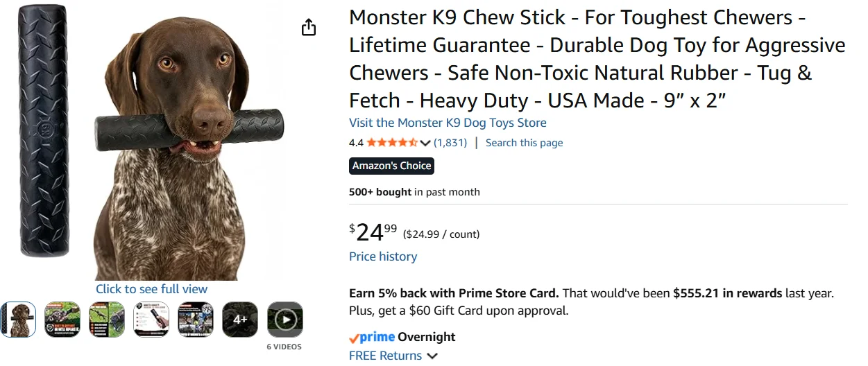Click the star rating icons
The height and width of the screenshot is (366, 868).
pos(392,143)
